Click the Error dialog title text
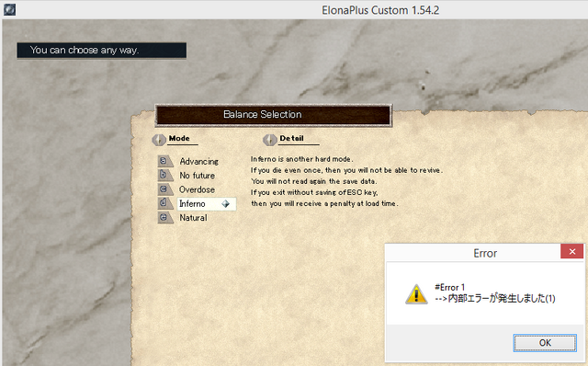 coord(485,254)
